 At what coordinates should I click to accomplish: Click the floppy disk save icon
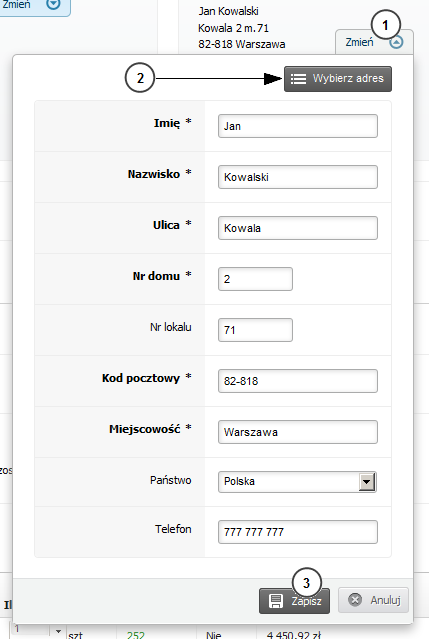click(x=276, y=601)
